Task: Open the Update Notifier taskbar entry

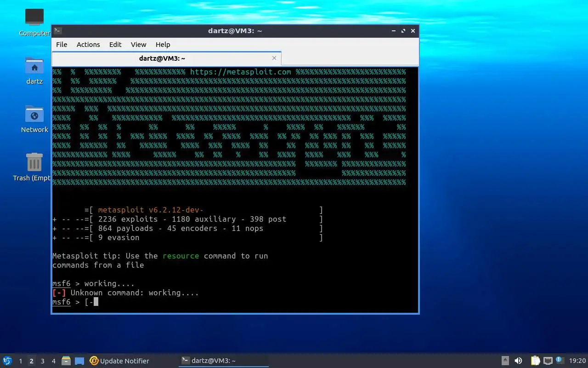Action: (x=119, y=361)
